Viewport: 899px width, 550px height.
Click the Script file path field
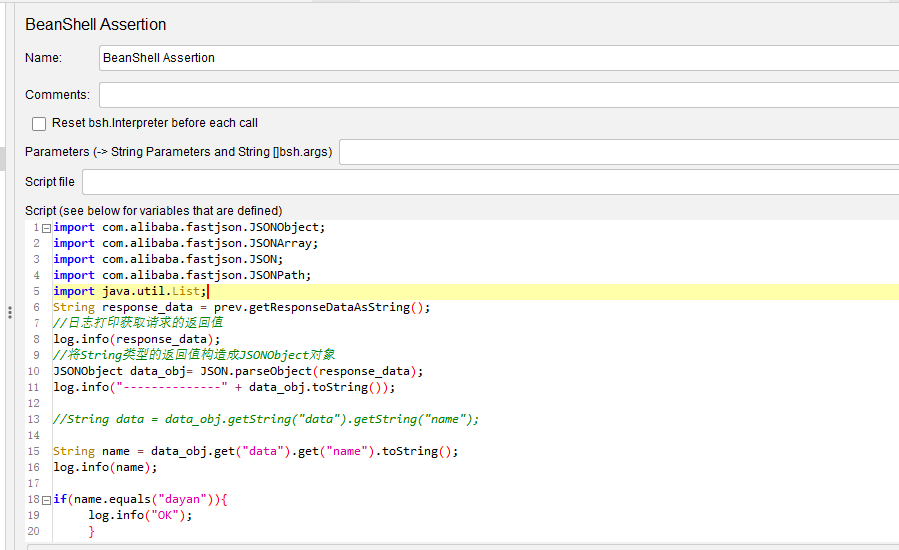click(490, 182)
